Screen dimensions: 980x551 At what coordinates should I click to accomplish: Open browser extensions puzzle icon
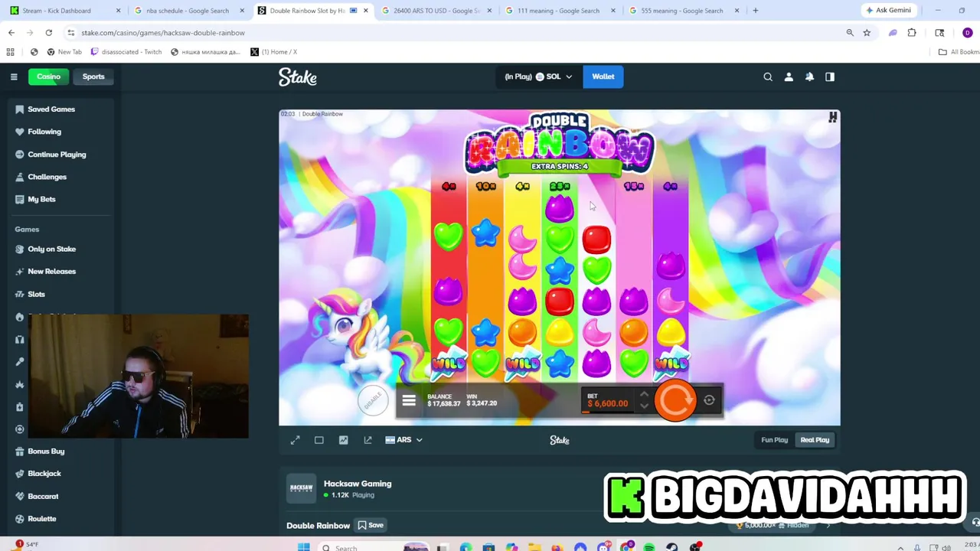click(912, 33)
